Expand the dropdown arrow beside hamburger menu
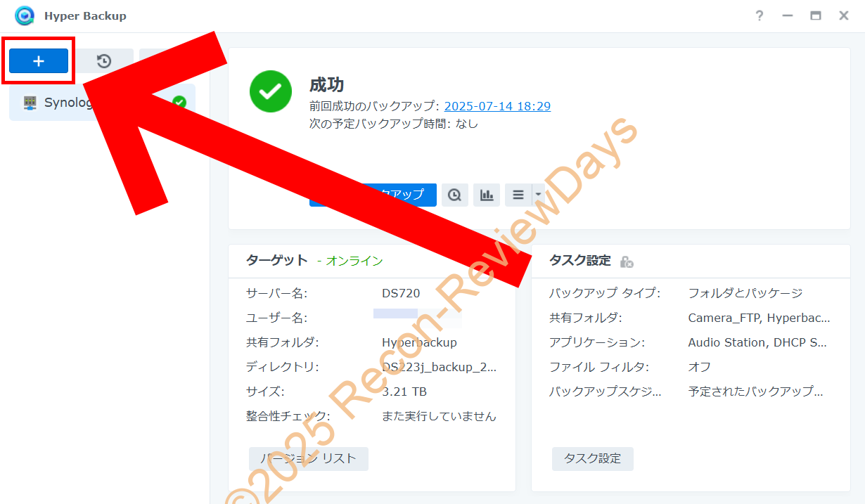This screenshot has width=865, height=504. tap(538, 195)
